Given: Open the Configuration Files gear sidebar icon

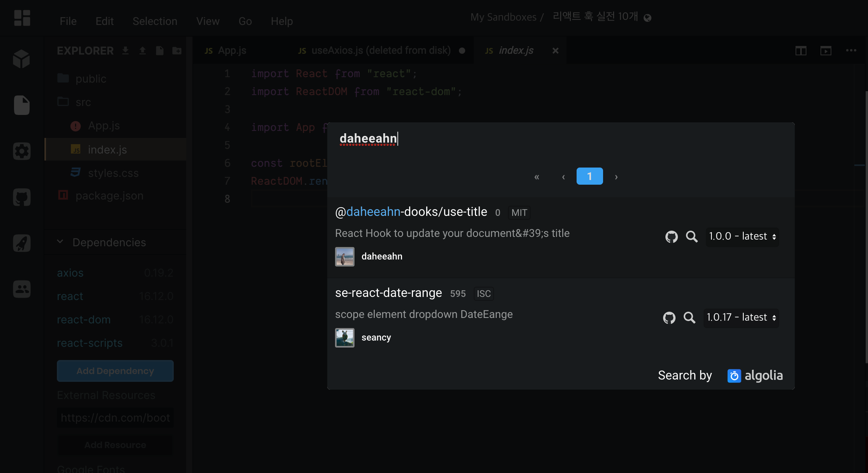Looking at the screenshot, I should tap(22, 151).
